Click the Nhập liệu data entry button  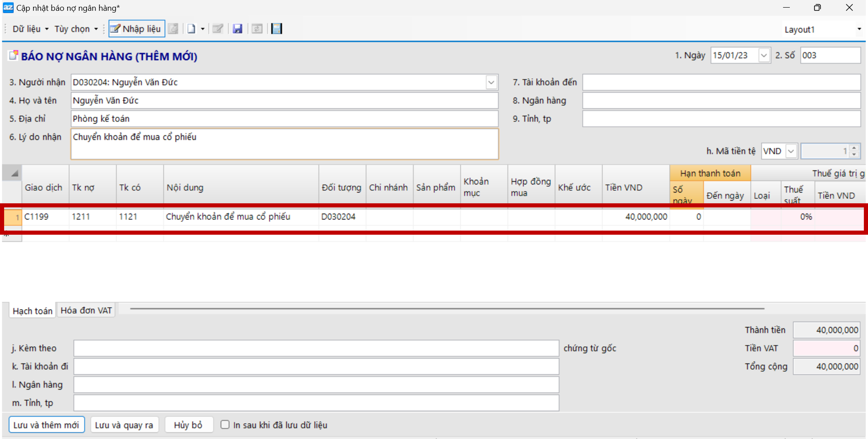(136, 29)
